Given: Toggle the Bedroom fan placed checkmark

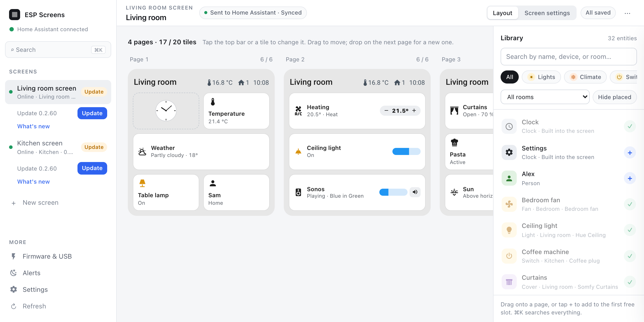Looking at the screenshot, I should click(x=630, y=204).
